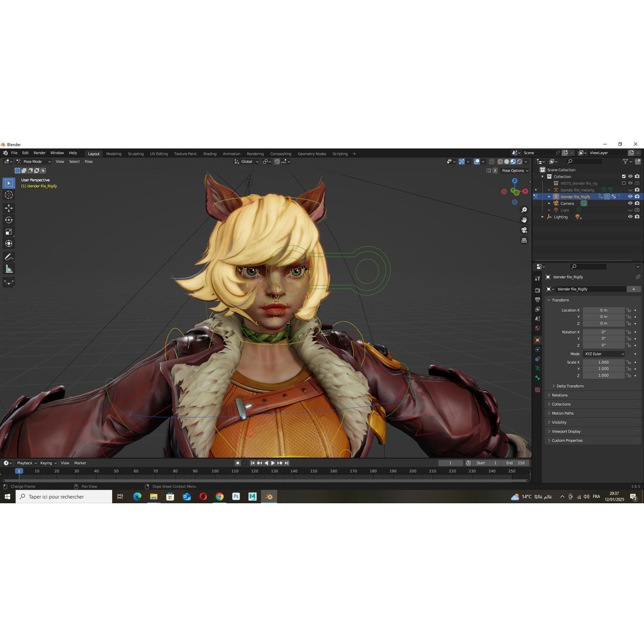
Task: Open the Armature data properties tab
Action: [538, 369]
